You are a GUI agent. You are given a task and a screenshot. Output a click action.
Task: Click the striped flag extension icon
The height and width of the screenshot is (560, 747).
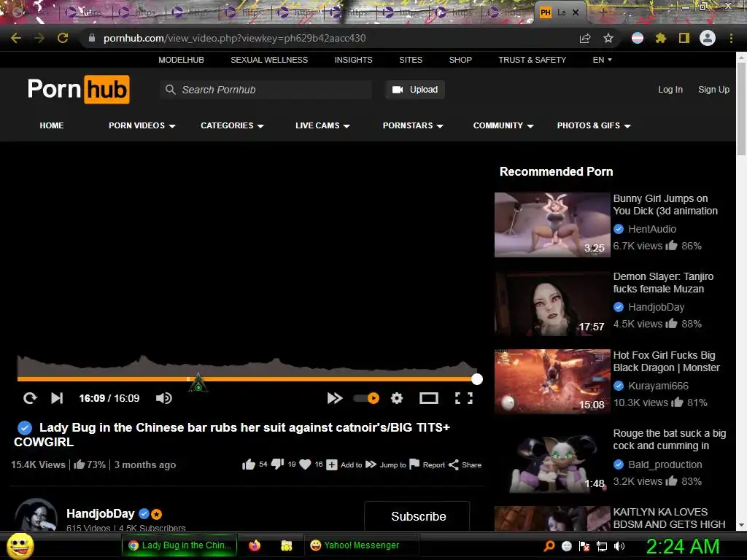coord(638,38)
